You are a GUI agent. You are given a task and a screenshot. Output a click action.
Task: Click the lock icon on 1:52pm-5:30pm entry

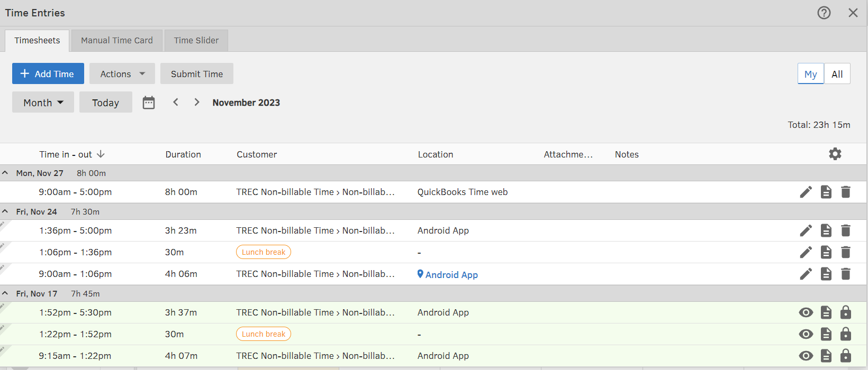pos(846,312)
